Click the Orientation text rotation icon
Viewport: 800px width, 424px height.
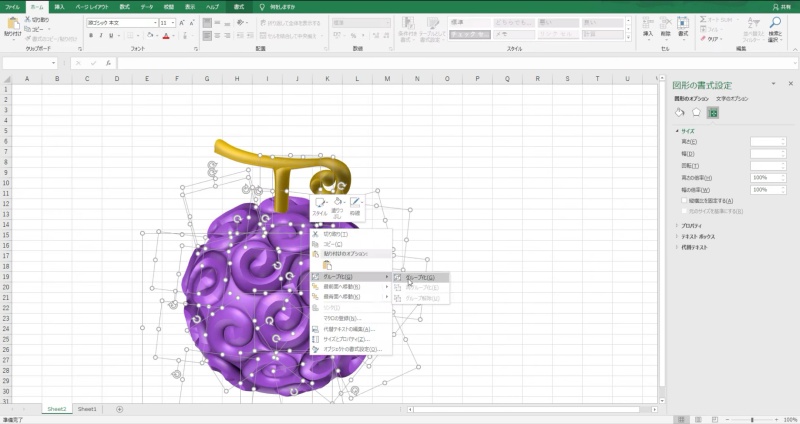coord(240,23)
